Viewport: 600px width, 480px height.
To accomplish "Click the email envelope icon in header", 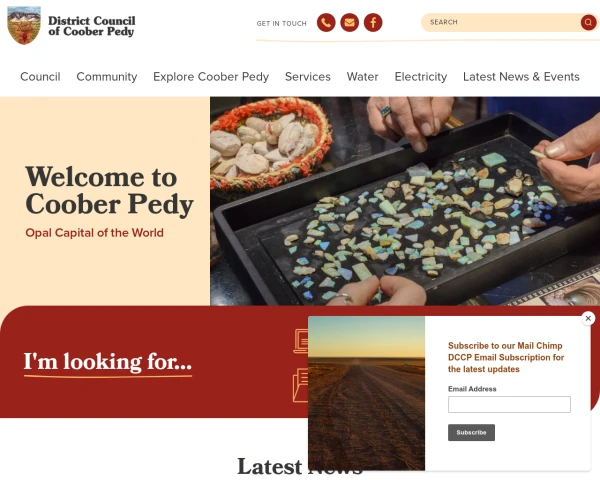I will [x=349, y=23].
